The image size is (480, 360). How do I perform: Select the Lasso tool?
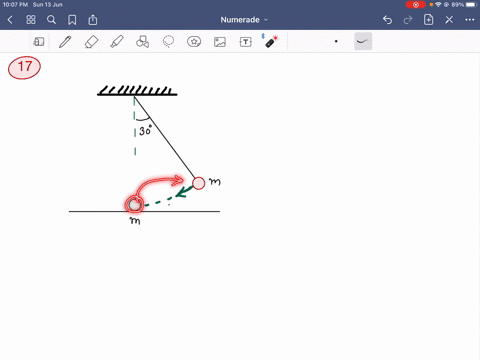(168, 42)
